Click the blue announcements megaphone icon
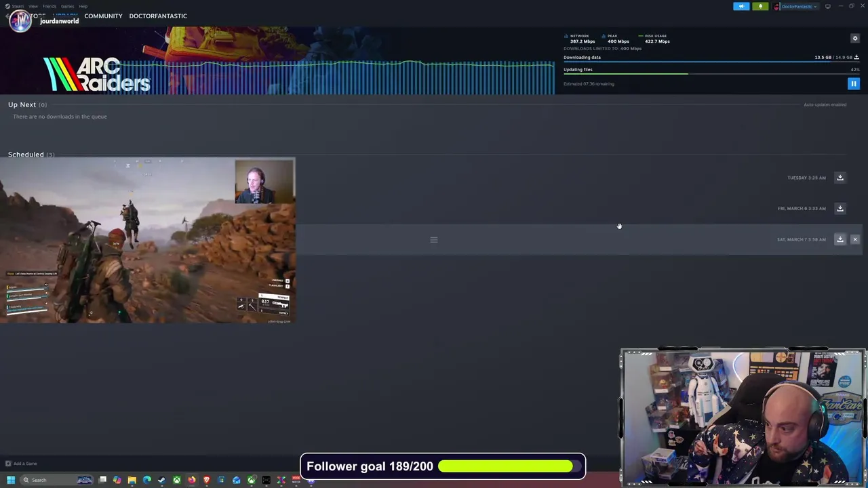The image size is (868, 488). [741, 6]
